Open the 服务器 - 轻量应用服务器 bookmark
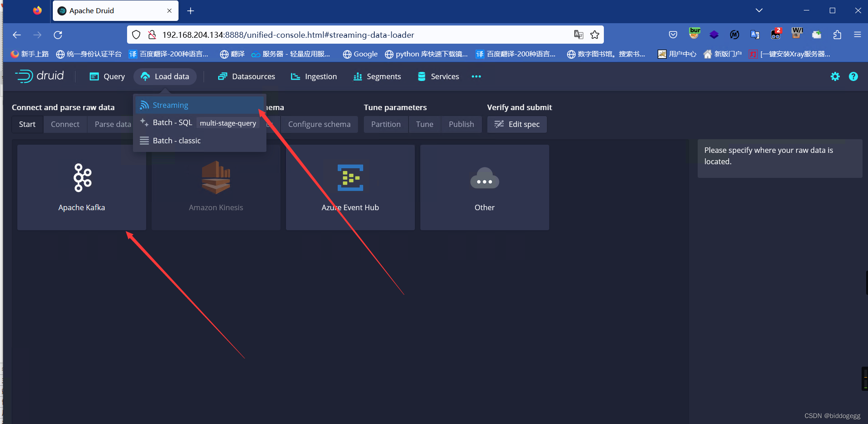 [x=291, y=54]
